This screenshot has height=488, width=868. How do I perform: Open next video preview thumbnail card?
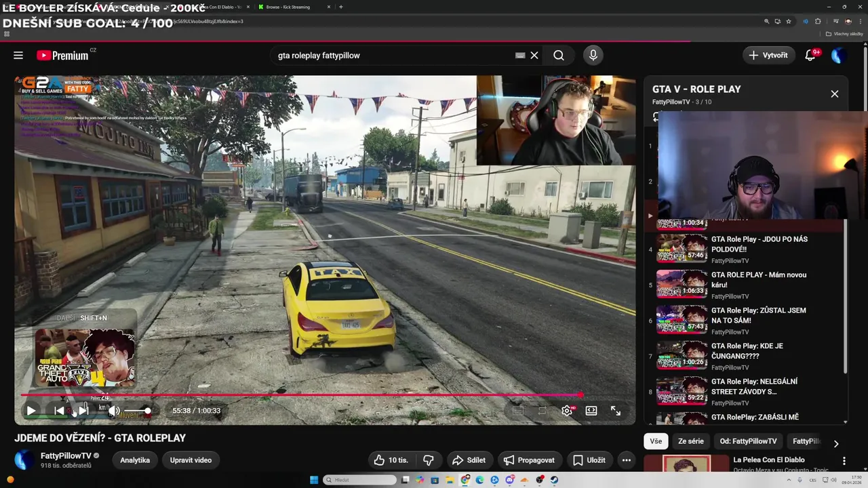(85, 359)
